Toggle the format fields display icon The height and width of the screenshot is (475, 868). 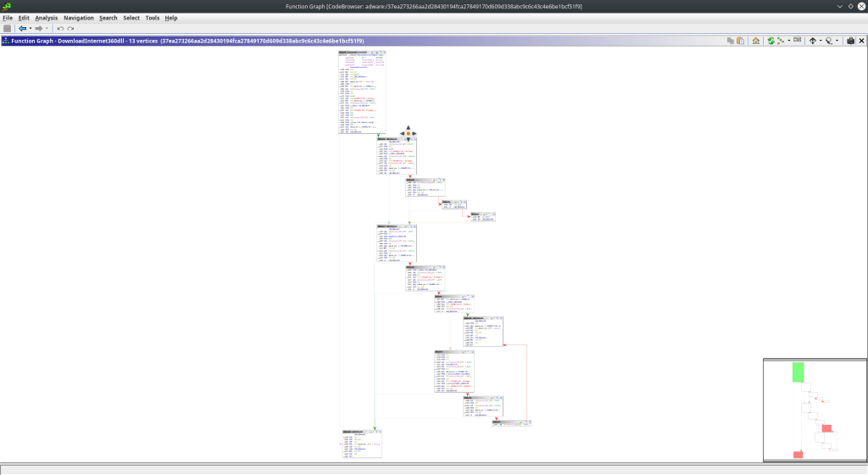797,41
